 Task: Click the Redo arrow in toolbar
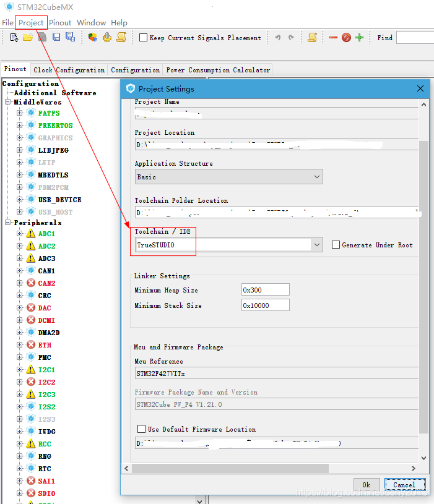click(x=291, y=38)
